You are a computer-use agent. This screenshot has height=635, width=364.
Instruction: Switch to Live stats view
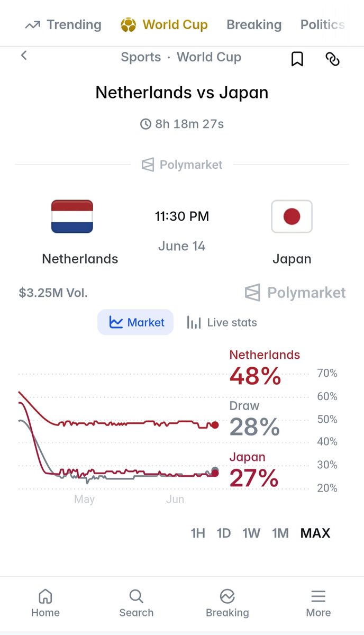point(222,322)
